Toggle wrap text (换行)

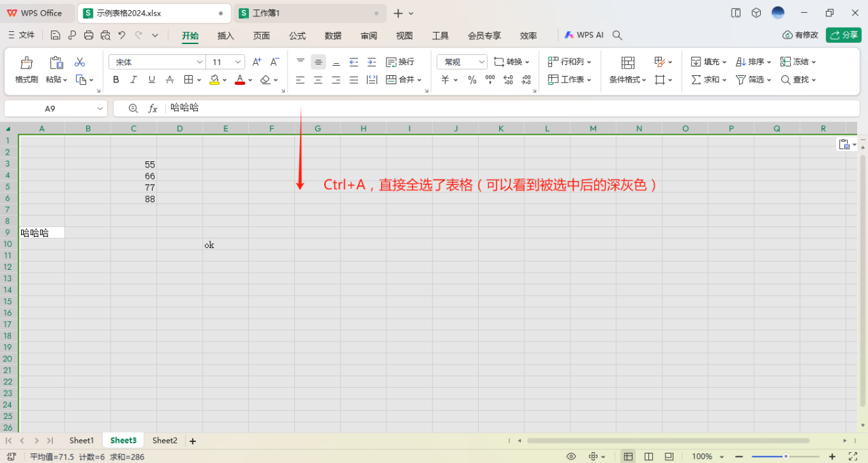pos(400,62)
